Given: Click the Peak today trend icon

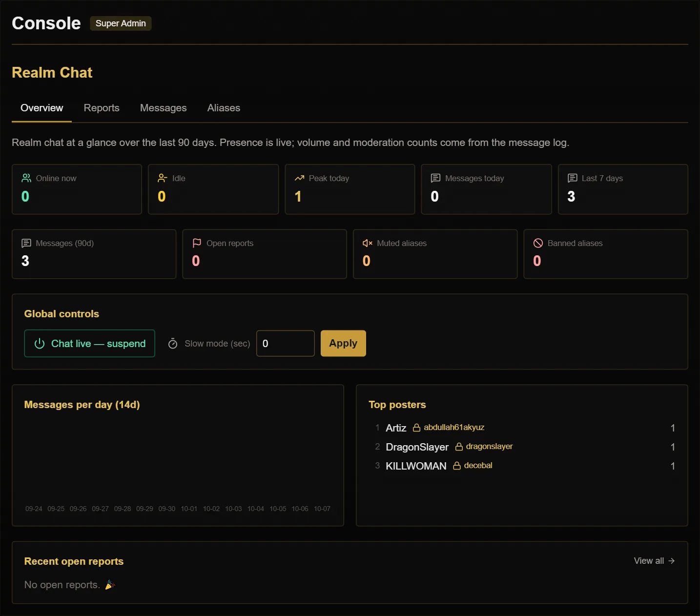Looking at the screenshot, I should coord(299,178).
